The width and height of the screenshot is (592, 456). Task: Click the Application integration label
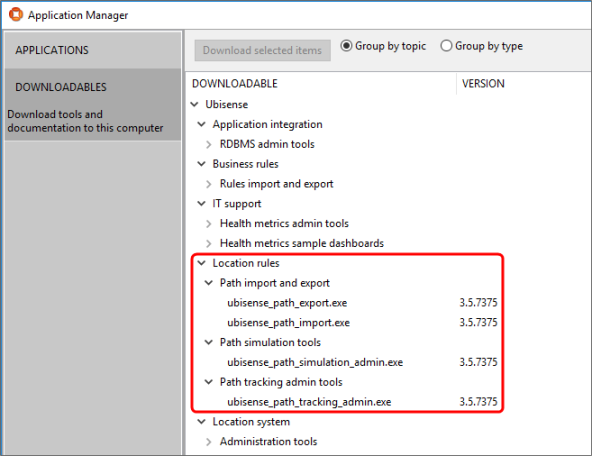point(267,124)
